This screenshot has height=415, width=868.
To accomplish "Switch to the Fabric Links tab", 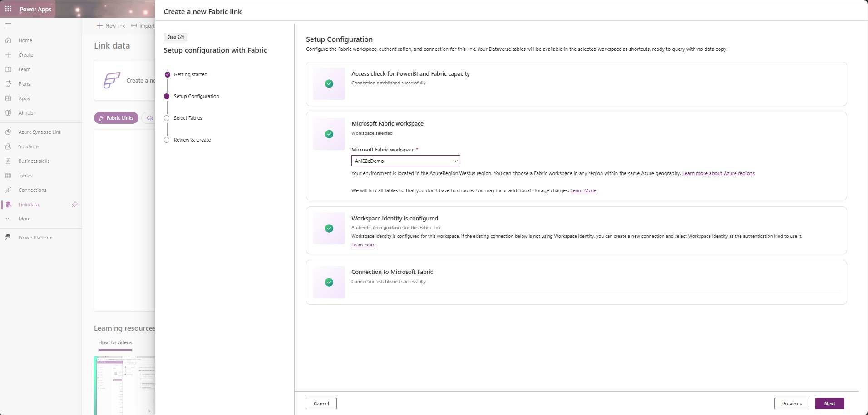I will (x=116, y=118).
